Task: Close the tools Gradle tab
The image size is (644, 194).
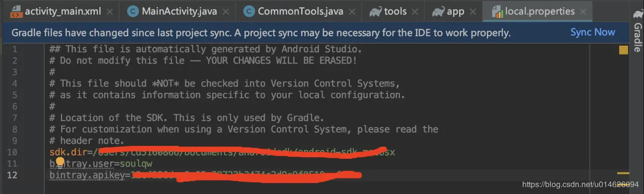Action: tap(416, 11)
